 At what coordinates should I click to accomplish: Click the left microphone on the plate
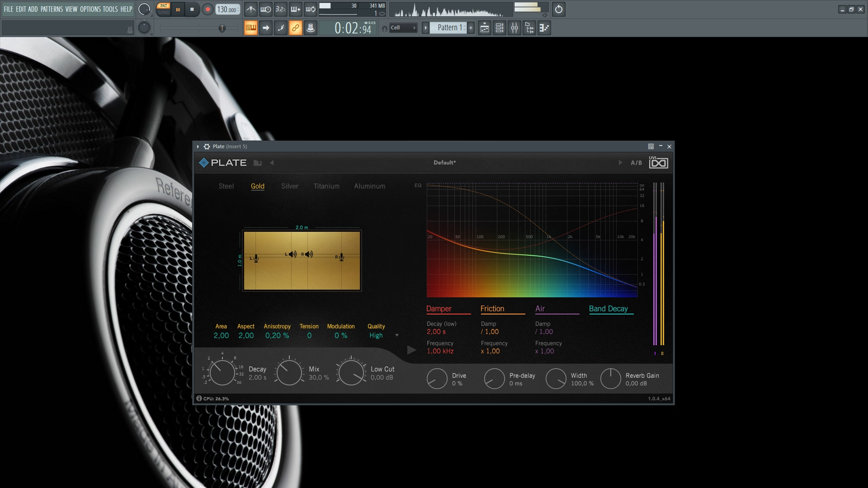coord(255,258)
